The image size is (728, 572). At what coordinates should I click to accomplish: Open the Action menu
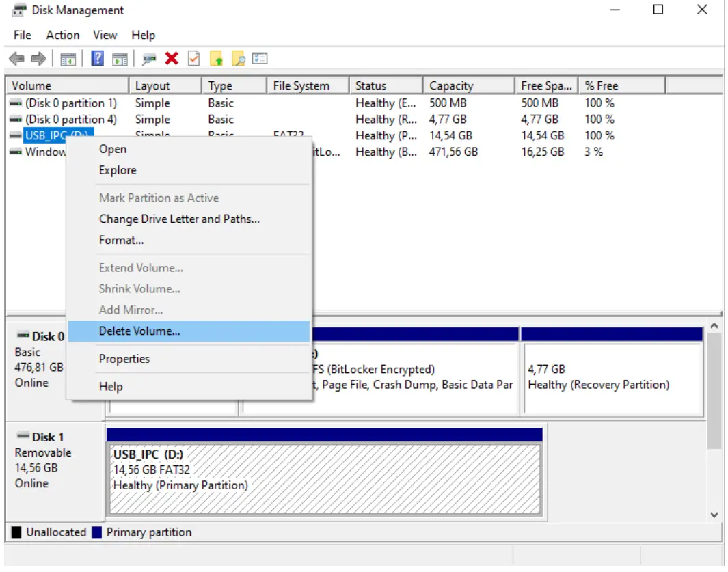tap(62, 35)
